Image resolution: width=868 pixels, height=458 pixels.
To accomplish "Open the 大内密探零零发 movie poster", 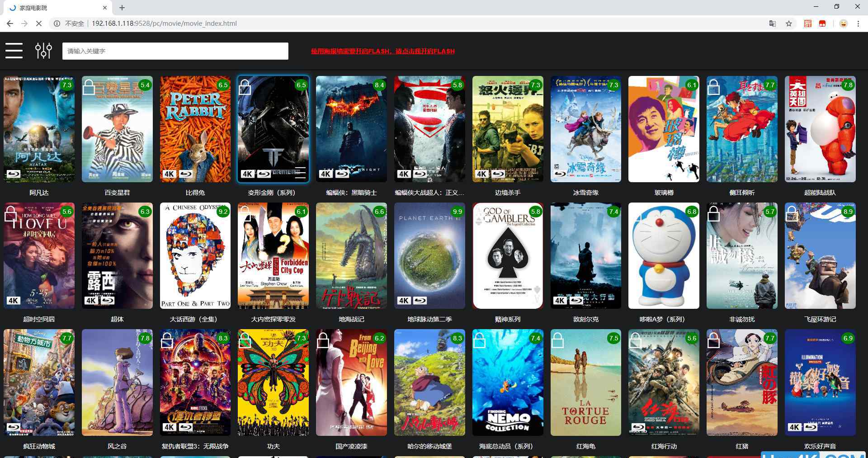I will pyautogui.click(x=274, y=256).
